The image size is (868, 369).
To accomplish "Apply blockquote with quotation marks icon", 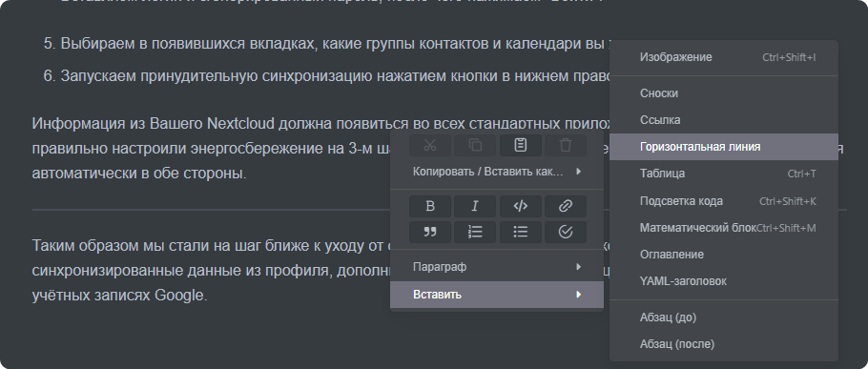I will [430, 233].
